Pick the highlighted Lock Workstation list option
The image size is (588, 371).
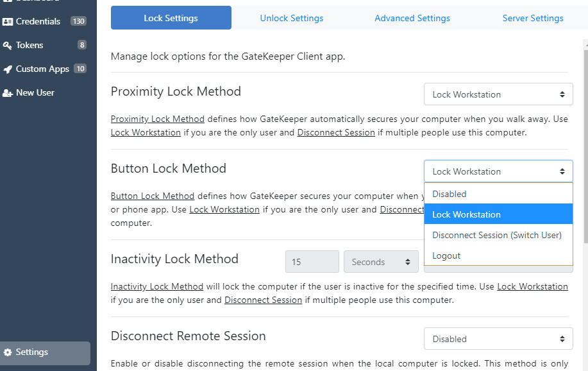click(x=466, y=214)
